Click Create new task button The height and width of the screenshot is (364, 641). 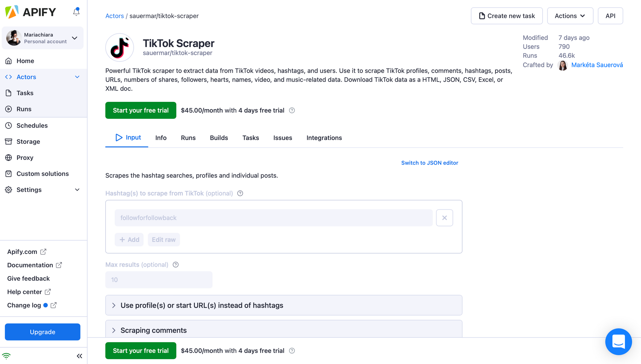(x=507, y=16)
